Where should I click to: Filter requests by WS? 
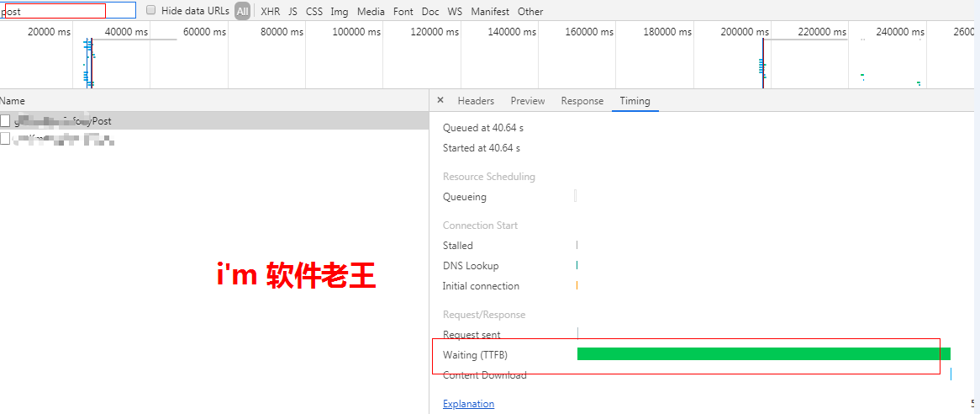coord(455,11)
